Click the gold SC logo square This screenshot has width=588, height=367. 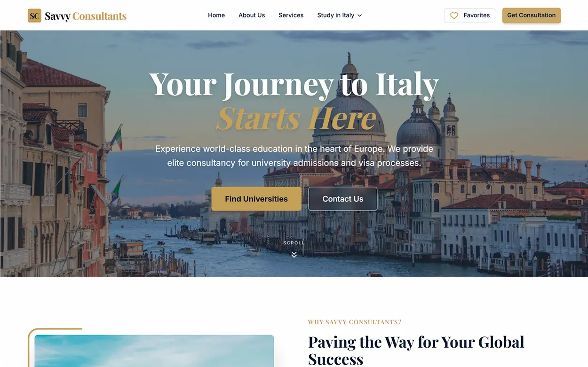click(34, 16)
